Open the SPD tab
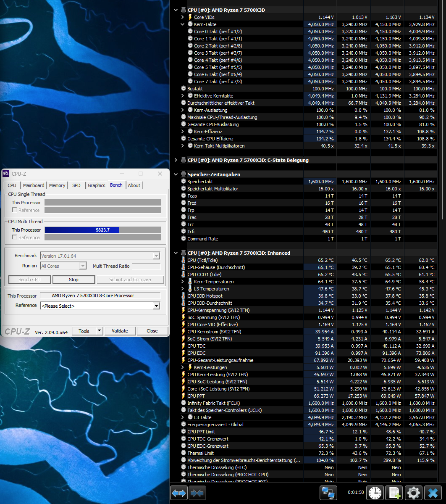The width and height of the screenshot is (446, 504). 76,185
